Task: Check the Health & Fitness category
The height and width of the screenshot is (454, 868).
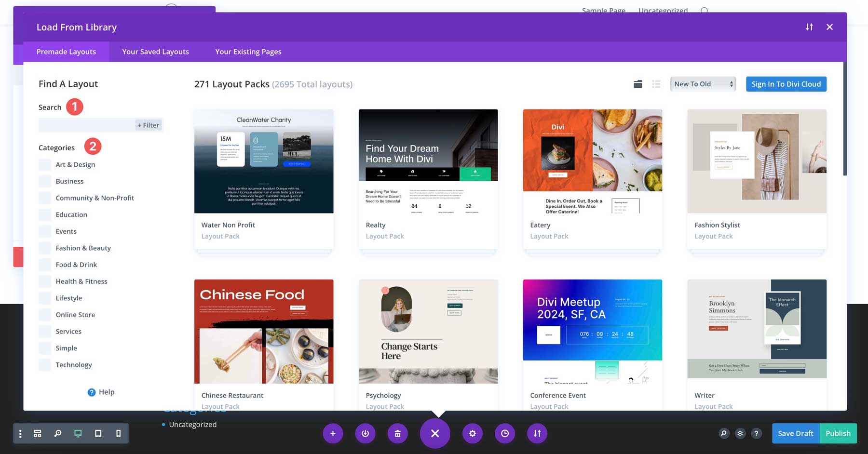Action: coord(45,281)
